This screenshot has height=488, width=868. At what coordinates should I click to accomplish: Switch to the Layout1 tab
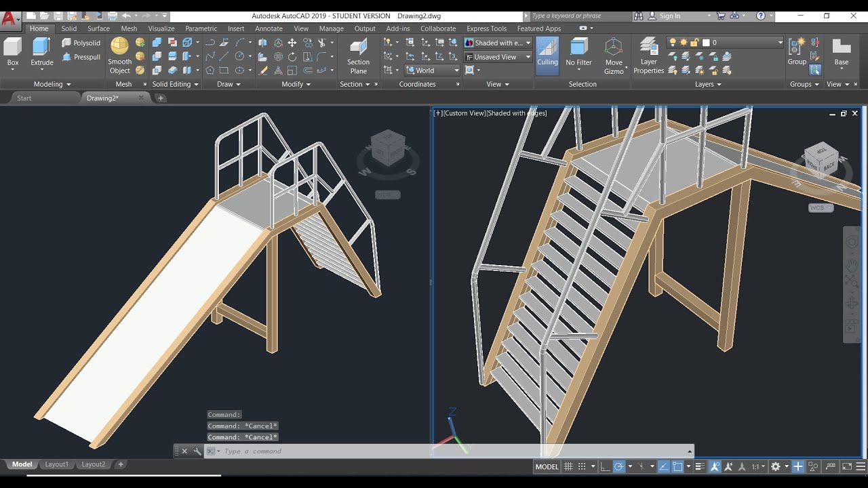[x=57, y=464]
